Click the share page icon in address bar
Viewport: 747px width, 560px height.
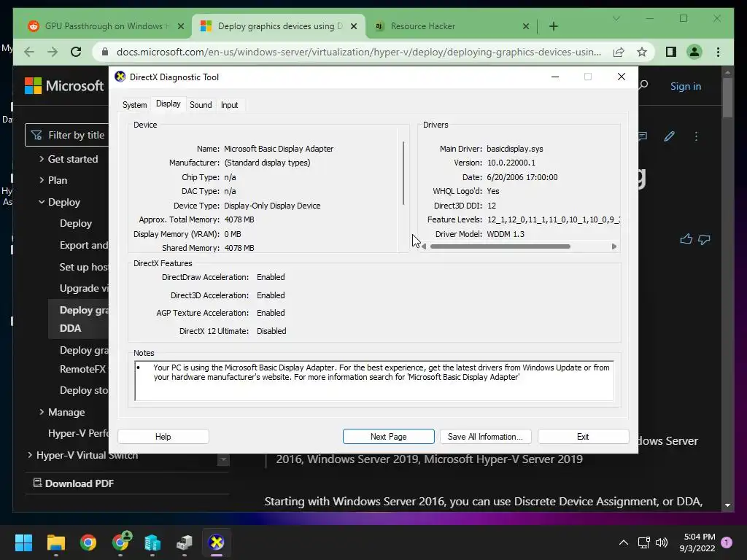pos(619,52)
